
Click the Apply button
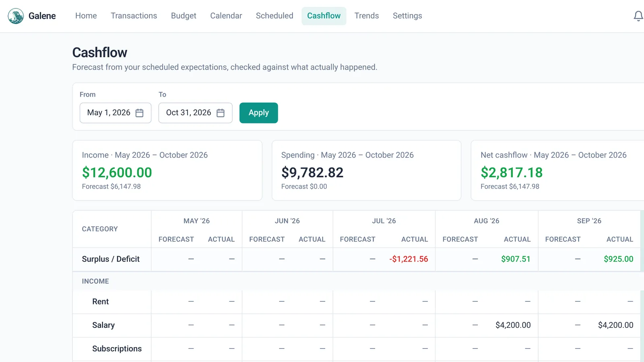[259, 113]
